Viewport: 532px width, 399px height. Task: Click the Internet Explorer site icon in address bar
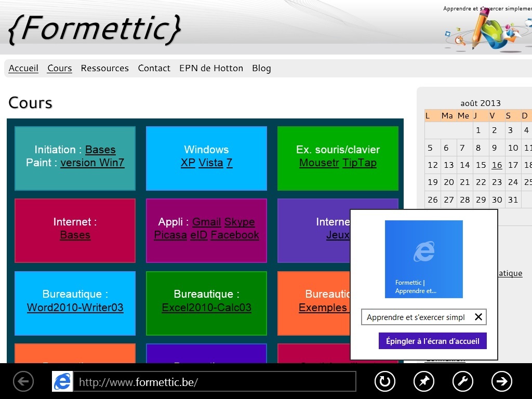click(62, 381)
